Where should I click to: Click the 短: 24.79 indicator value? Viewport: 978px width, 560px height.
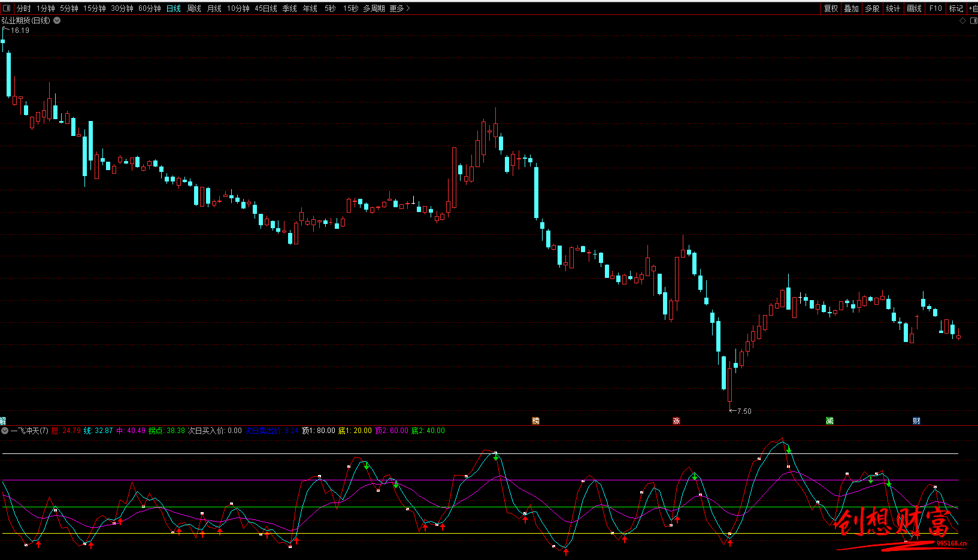(66, 431)
